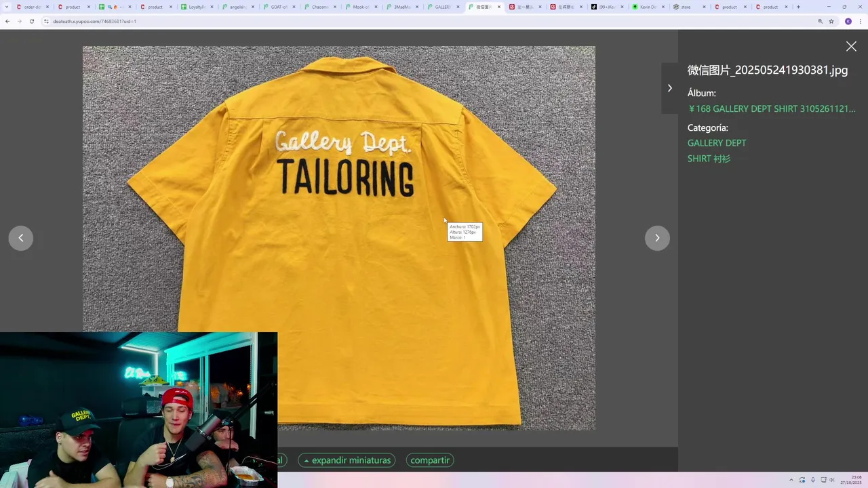Click the expandir miniaturas button
This screenshot has height=488, width=868.
[x=347, y=460]
